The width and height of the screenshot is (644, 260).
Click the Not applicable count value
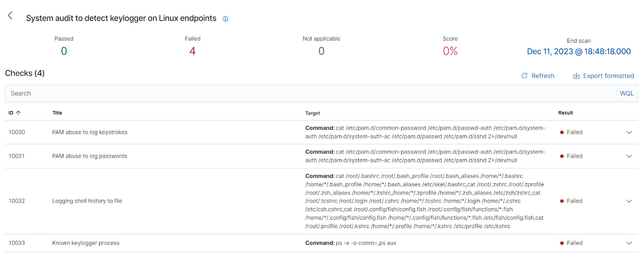(x=321, y=51)
